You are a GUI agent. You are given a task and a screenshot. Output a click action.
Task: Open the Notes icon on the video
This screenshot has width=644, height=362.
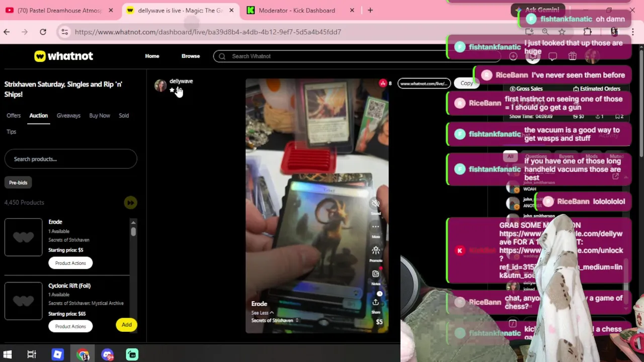click(375, 274)
